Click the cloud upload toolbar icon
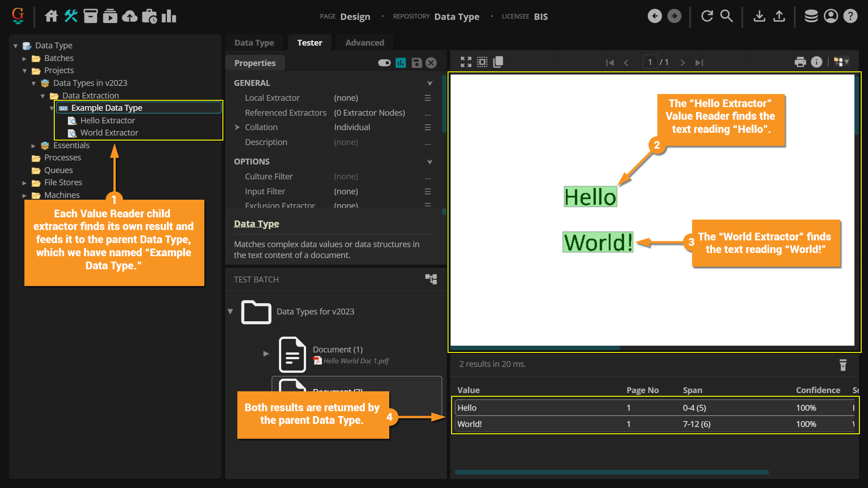Screen dimensions: 868x488 tap(130, 16)
